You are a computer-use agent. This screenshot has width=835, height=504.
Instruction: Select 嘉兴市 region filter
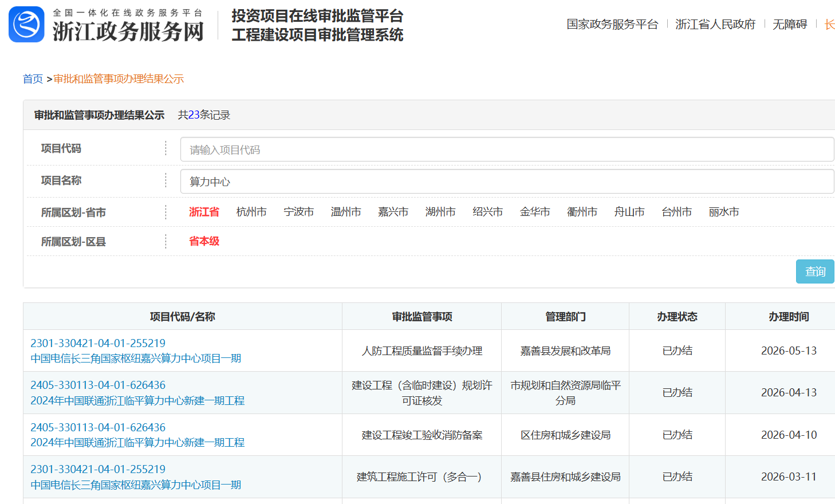[393, 212]
